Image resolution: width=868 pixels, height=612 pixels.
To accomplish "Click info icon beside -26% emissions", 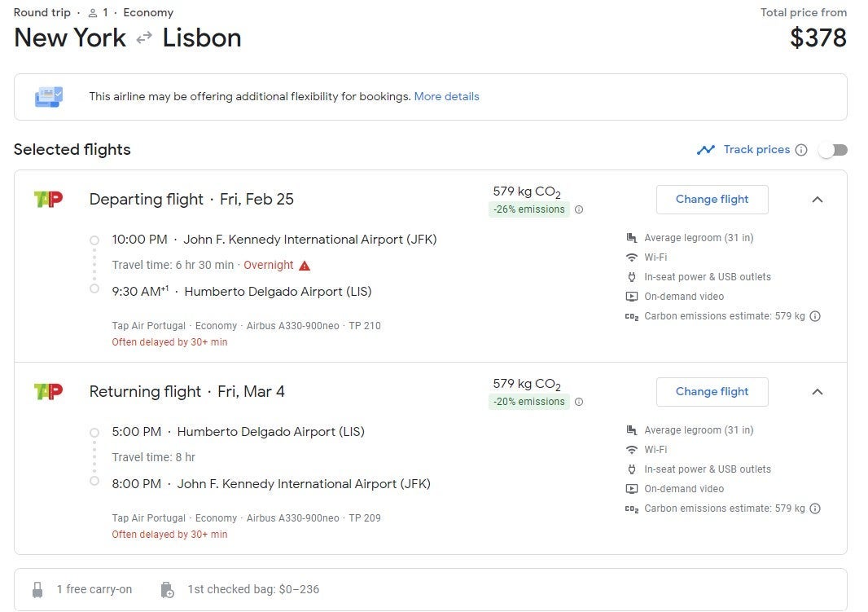I will (x=579, y=209).
